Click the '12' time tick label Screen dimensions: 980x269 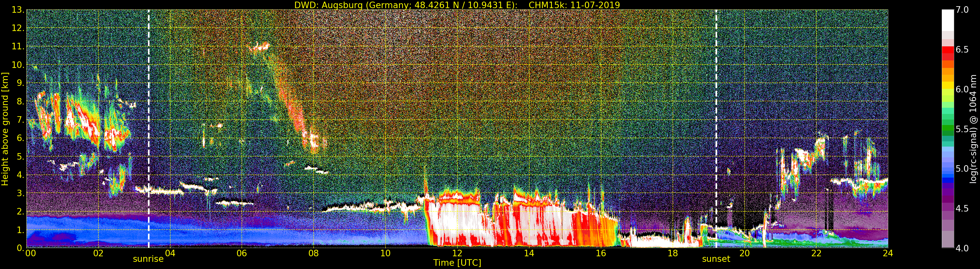click(457, 253)
